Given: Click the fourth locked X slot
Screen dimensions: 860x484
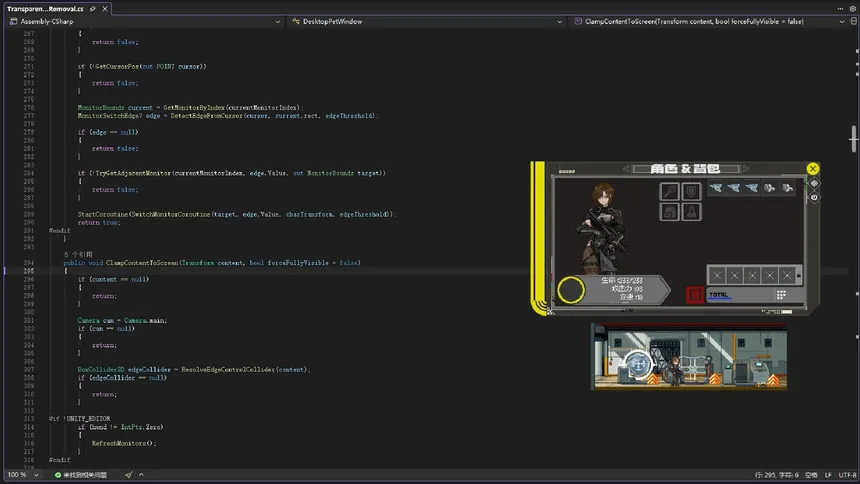Looking at the screenshot, I should [x=770, y=275].
